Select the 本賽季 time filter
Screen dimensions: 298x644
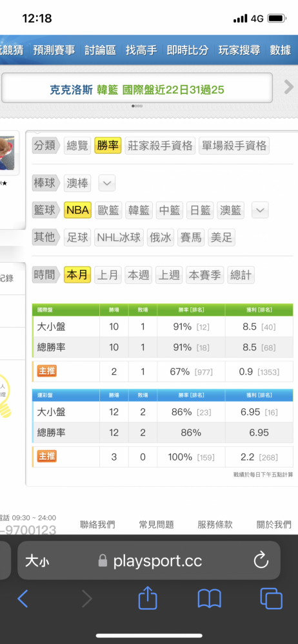(x=204, y=275)
